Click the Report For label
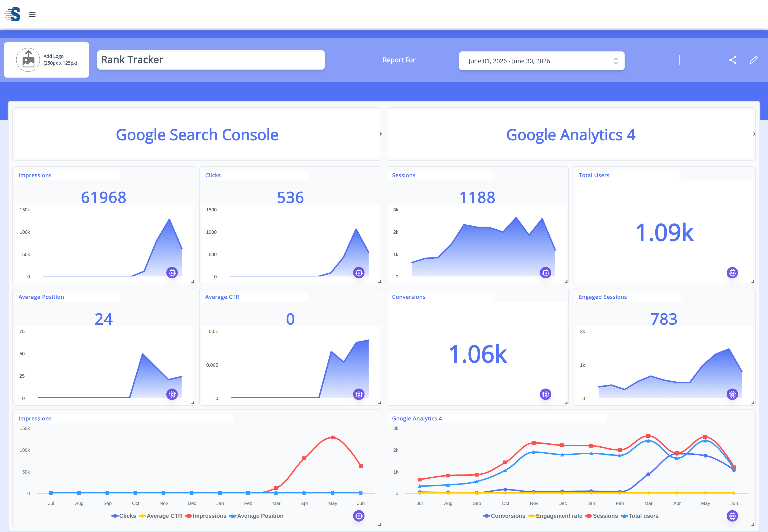Viewport: 768px width, 532px height. click(x=399, y=60)
